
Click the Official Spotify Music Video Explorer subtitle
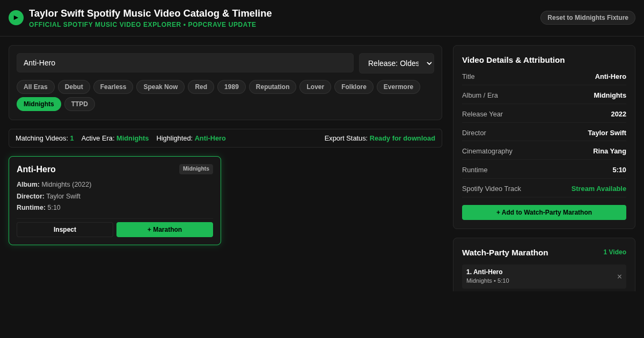tap(143, 25)
